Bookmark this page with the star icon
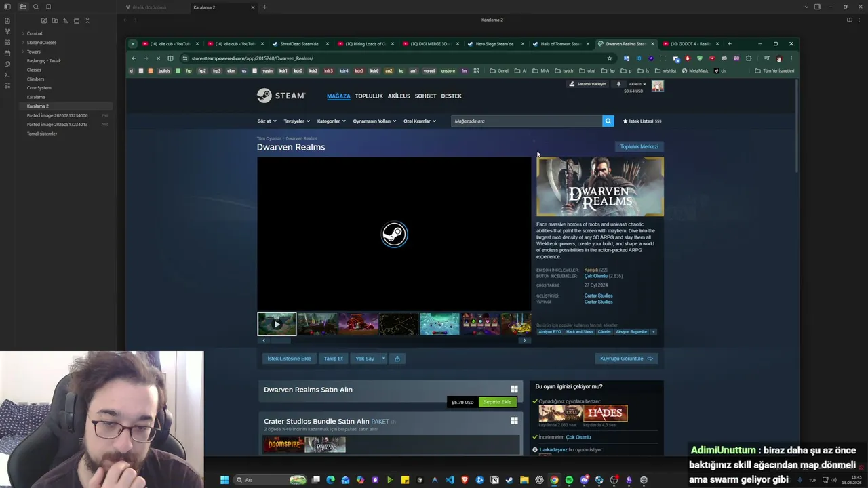Image resolution: width=868 pixels, height=488 pixels. click(610, 58)
